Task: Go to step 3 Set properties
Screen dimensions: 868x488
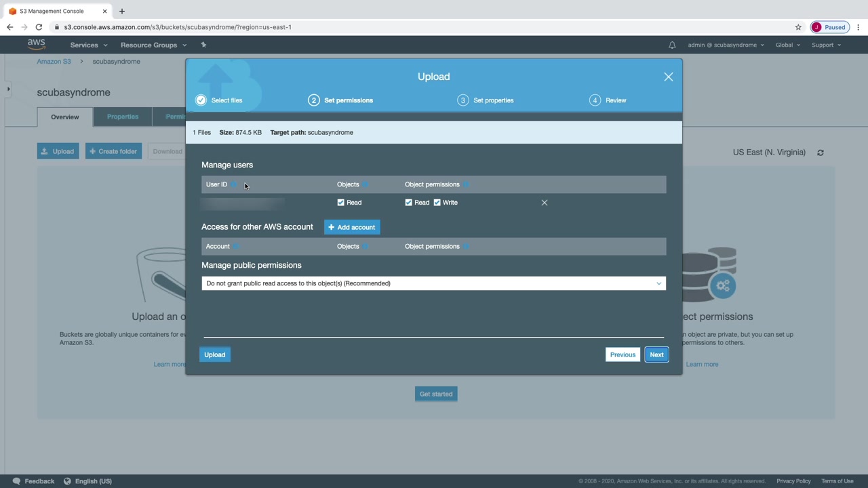Action: click(x=486, y=100)
